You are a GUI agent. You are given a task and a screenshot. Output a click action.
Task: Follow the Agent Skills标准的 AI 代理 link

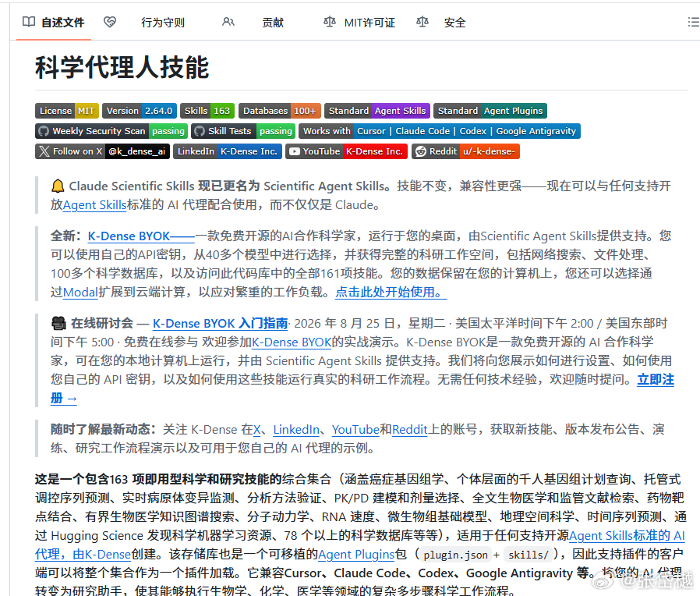click(627, 535)
